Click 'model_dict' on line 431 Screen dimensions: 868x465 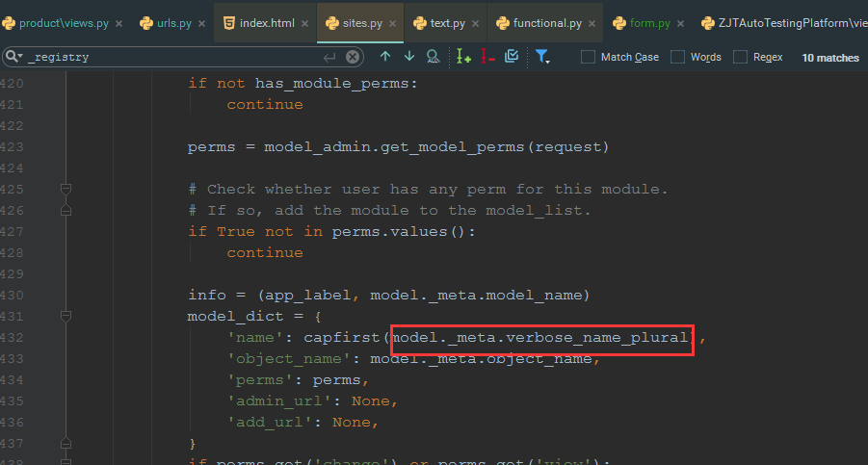[x=235, y=317]
